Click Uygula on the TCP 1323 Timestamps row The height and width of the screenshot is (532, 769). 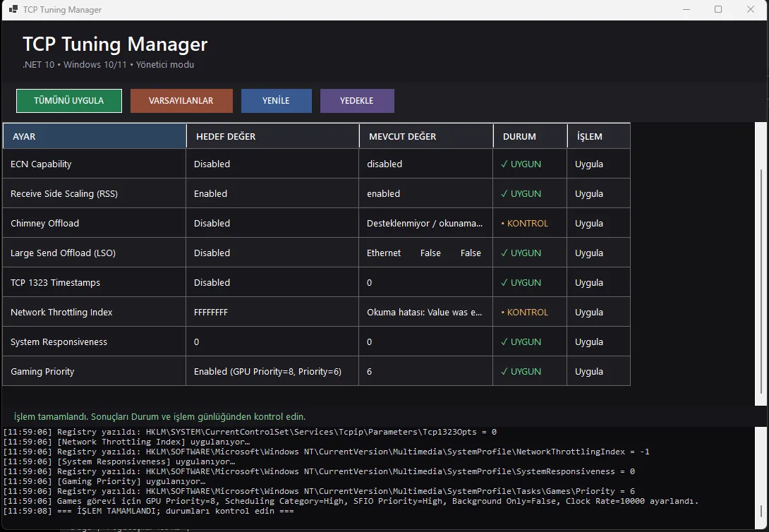[x=589, y=282]
